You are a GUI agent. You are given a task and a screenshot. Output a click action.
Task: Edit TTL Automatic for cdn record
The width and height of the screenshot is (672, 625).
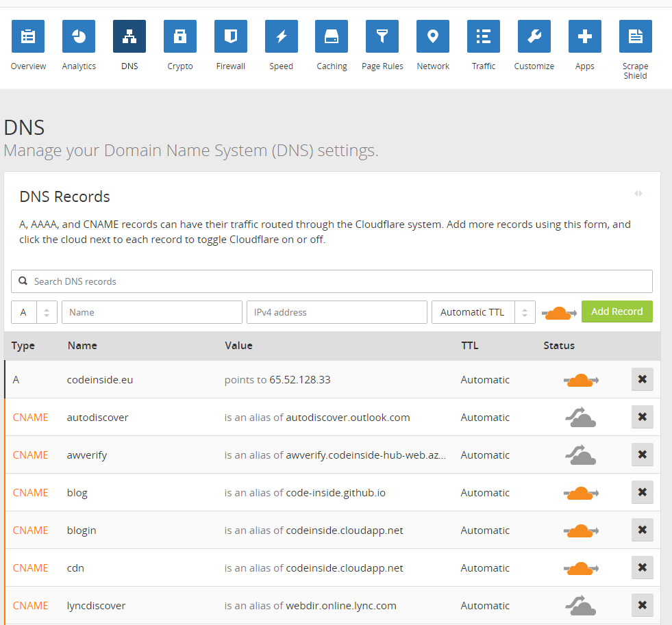click(485, 568)
